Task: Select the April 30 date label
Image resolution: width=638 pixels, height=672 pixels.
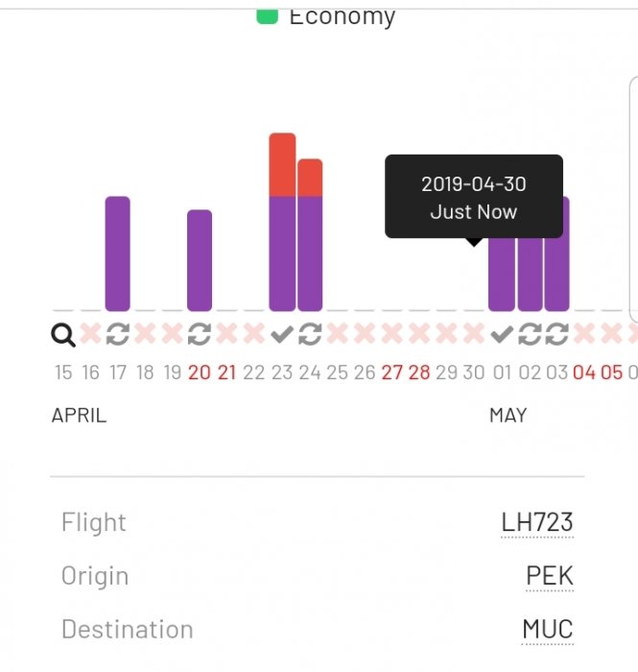Action: (474, 372)
